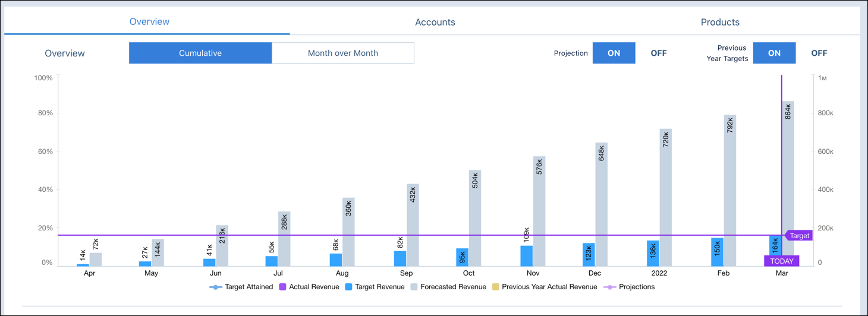This screenshot has width=868, height=316.
Task: Click the 72K forecasted bar for Apr
Action: [x=96, y=260]
